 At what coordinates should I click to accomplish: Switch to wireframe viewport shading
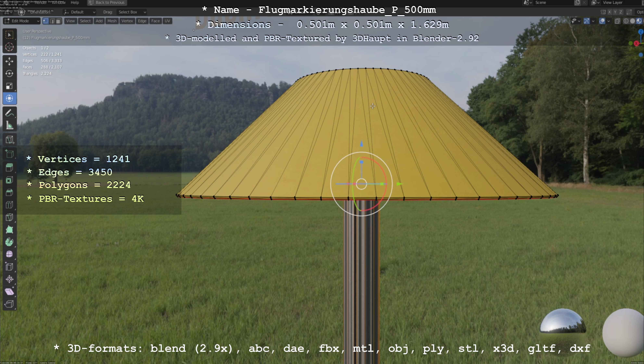pos(626,21)
